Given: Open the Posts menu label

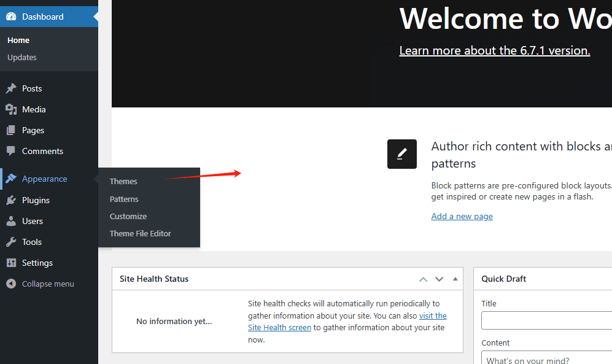Looking at the screenshot, I should (x=32, y=88).
